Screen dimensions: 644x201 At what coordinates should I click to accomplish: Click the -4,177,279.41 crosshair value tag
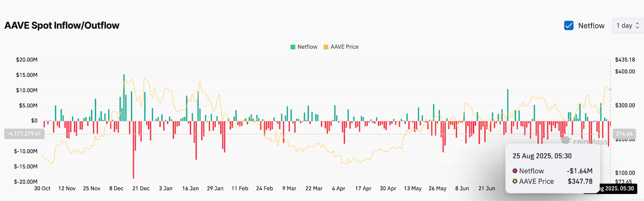(x=24, y=134)
